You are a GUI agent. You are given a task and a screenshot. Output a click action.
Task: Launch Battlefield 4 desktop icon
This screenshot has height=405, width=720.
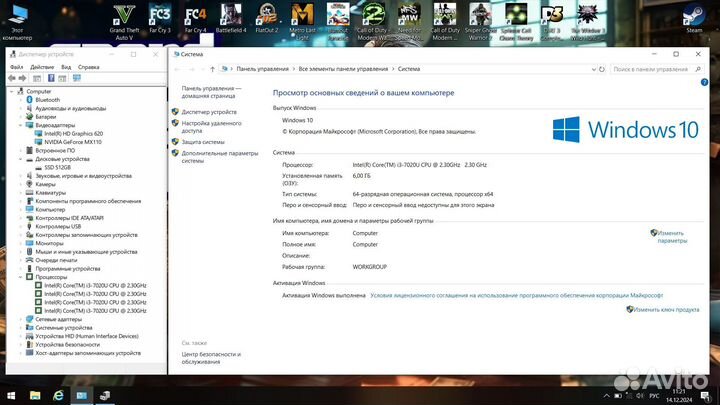(231, 19)
